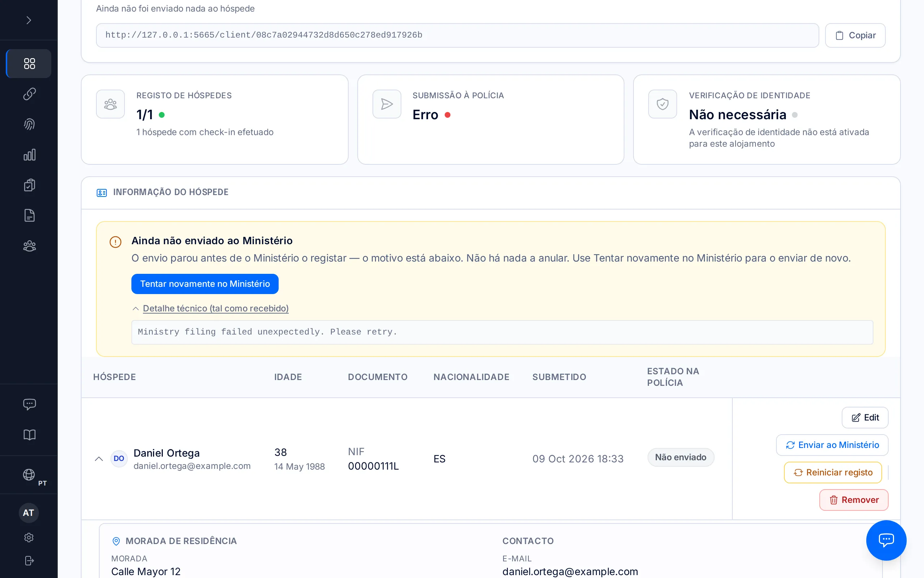Click the Verificação de Identidade shield icon
The image size is (924, 578).
662,104
